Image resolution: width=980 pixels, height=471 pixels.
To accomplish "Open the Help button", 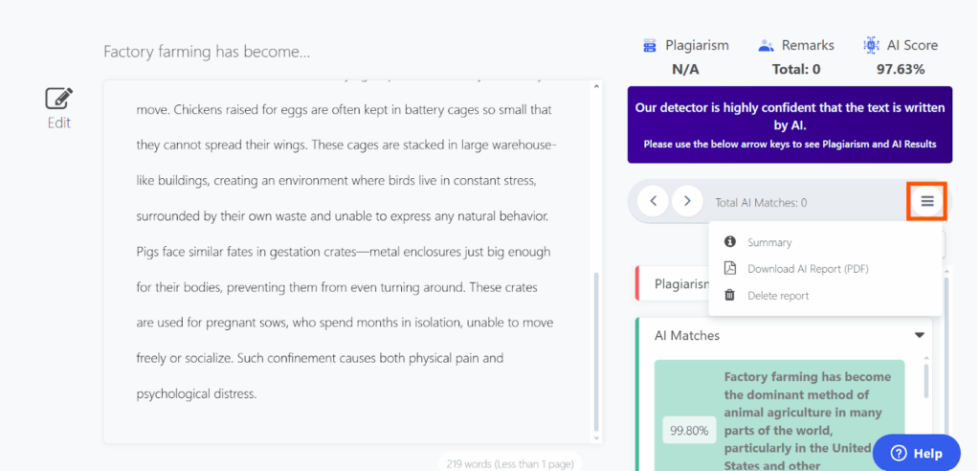I will 916,454.
